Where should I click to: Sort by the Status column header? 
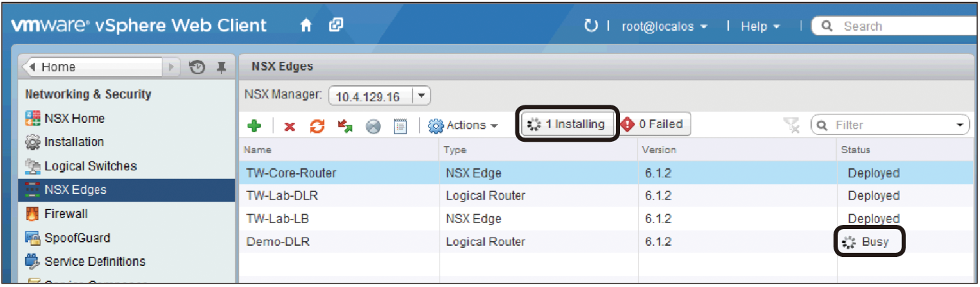907,149
